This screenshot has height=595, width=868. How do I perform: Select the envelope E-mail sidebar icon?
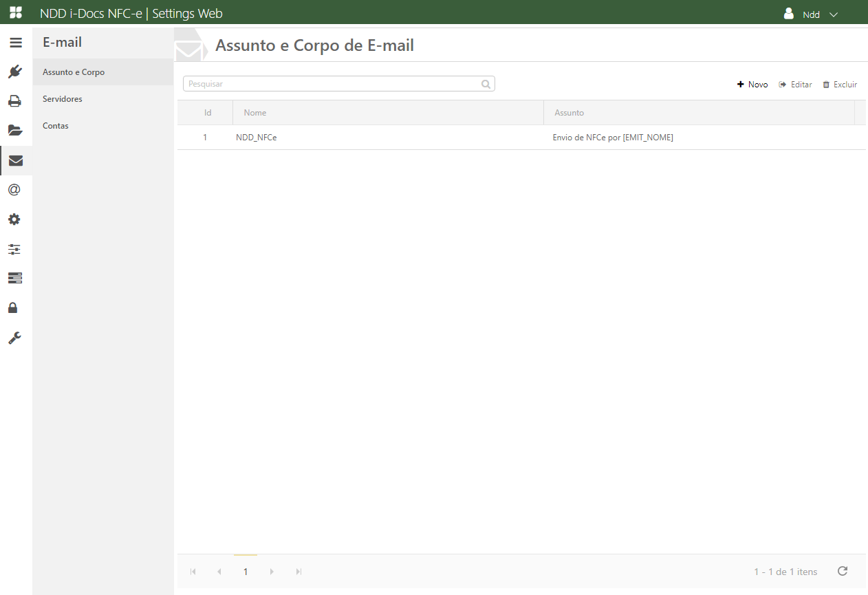coord(15,160)
